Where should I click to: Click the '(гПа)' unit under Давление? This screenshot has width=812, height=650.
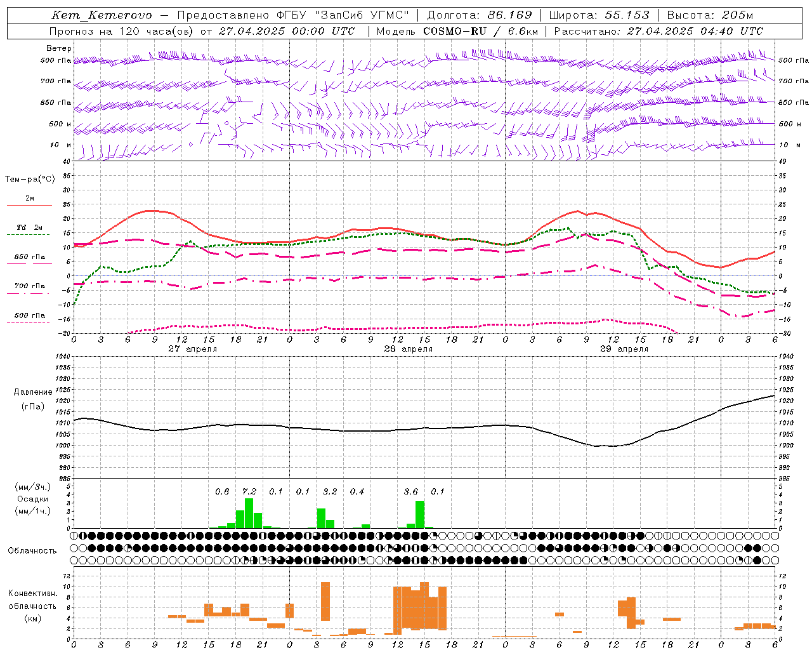click(33, 407)
